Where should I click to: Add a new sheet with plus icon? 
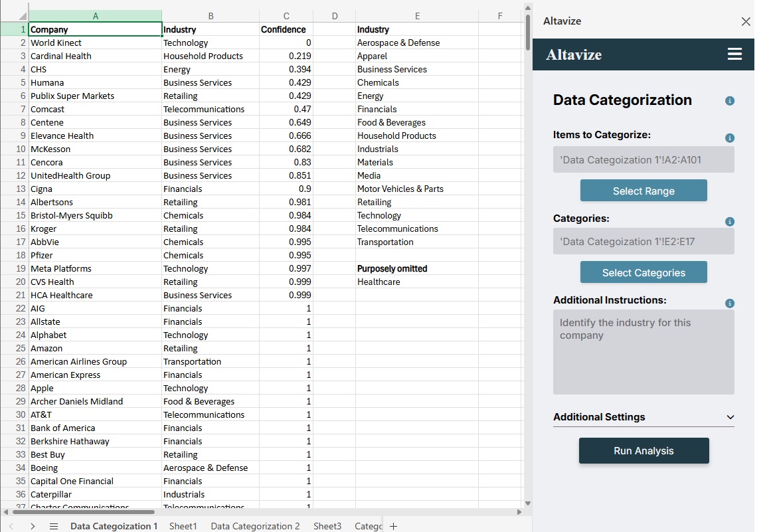pyautogui.click(x=394, y=526)
